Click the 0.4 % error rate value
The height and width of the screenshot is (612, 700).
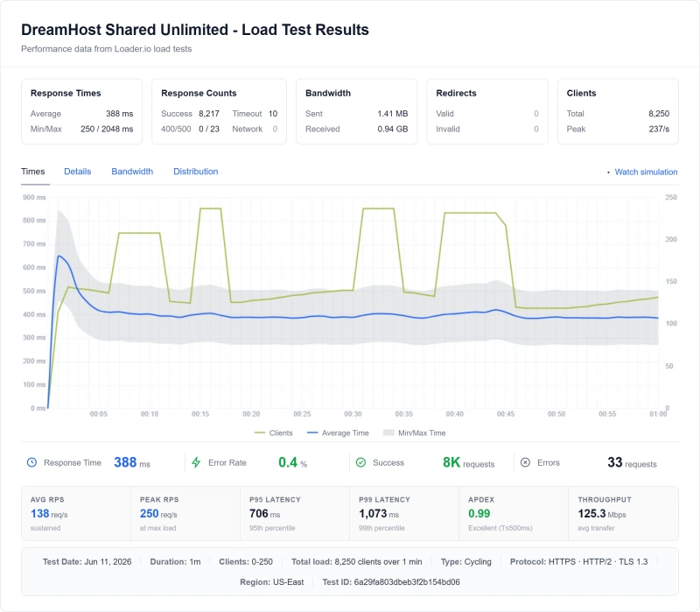coord(292,462)
